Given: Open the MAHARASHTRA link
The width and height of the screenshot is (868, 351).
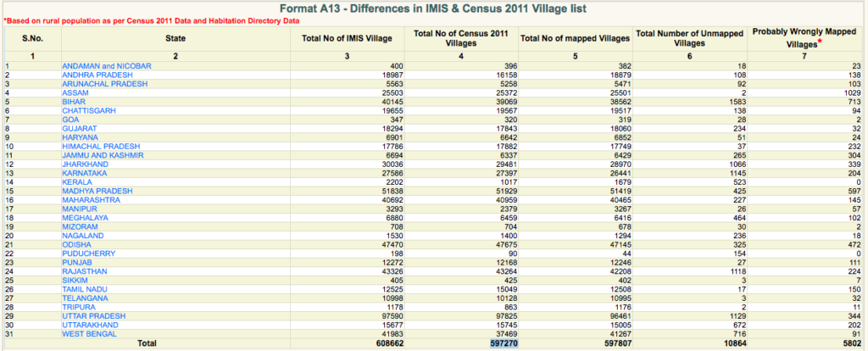Looking at the screenshot, I should click(91, 200).
